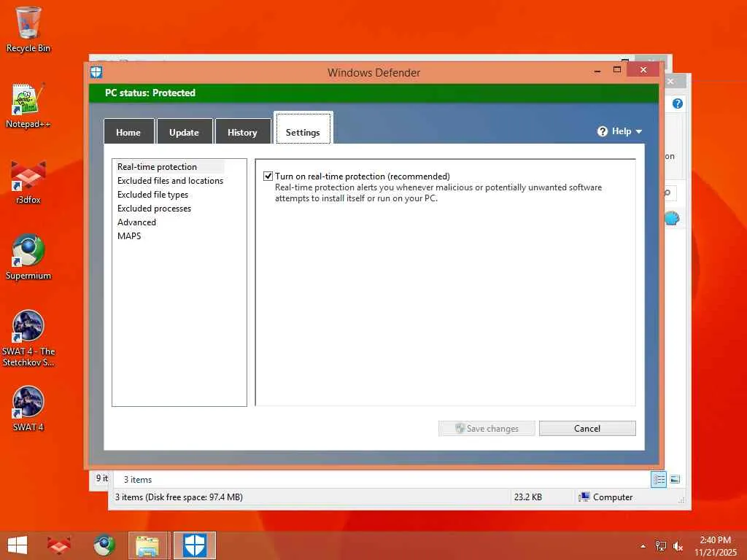Click the help question mark icon in Defender
This screenshot has height=560, width=747.
coord(602,131)
